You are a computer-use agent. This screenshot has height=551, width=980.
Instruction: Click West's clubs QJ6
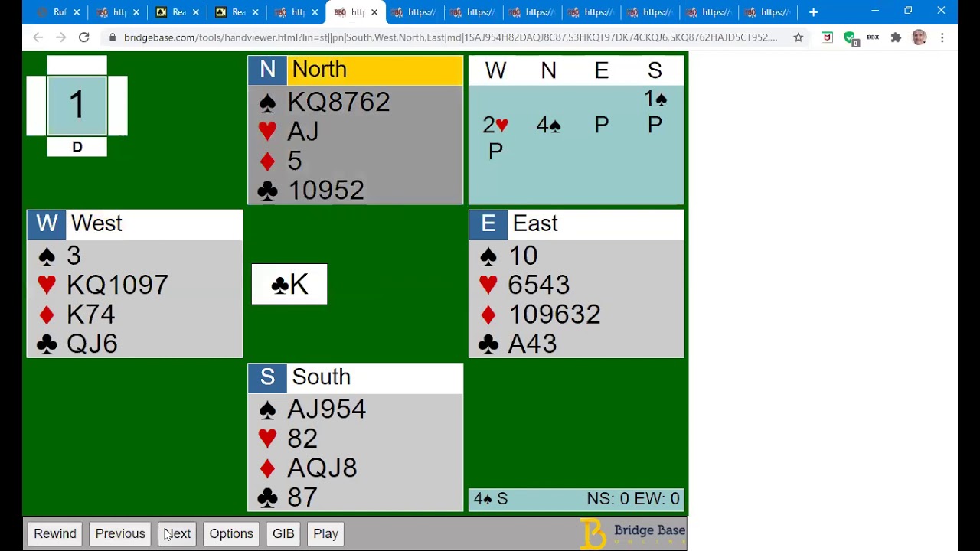tap(92, 344)
